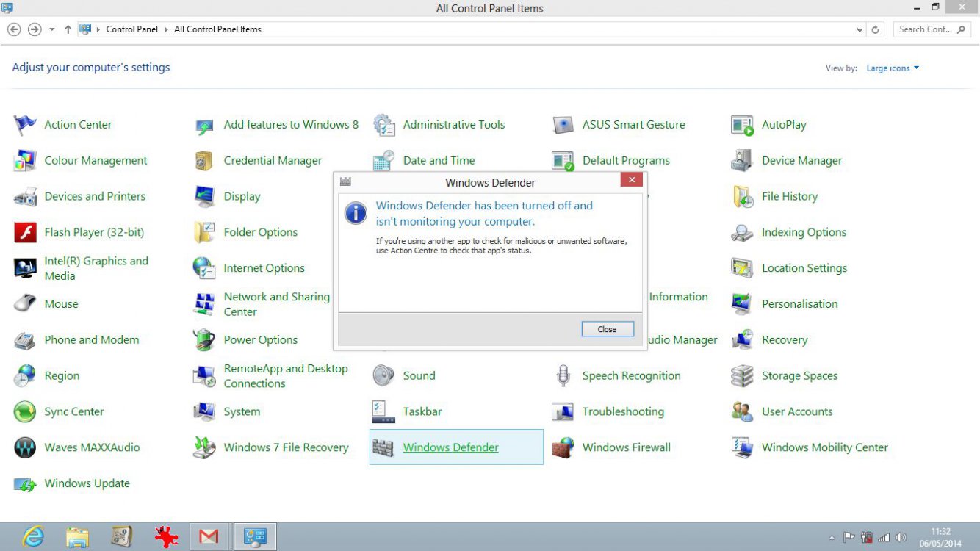This screenshot has width=980, height=551.
Task: Open Intel(R) Graphics and Media link
Action: pos(96,268)
